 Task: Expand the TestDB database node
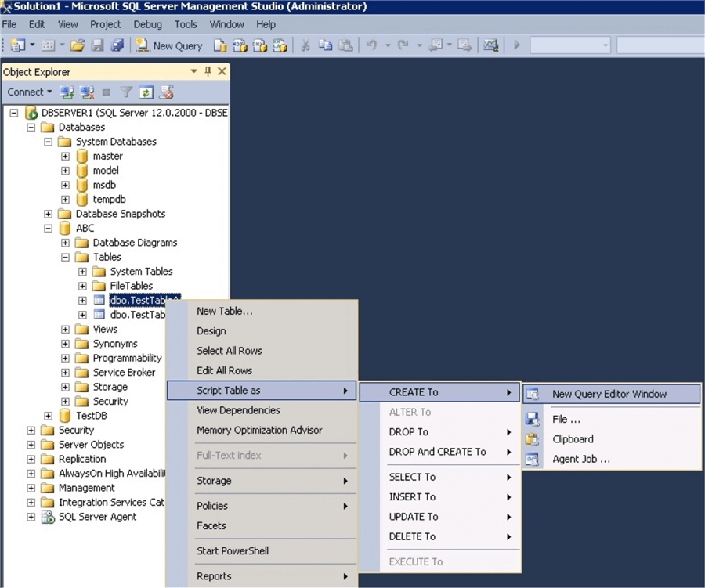[48, 416]
